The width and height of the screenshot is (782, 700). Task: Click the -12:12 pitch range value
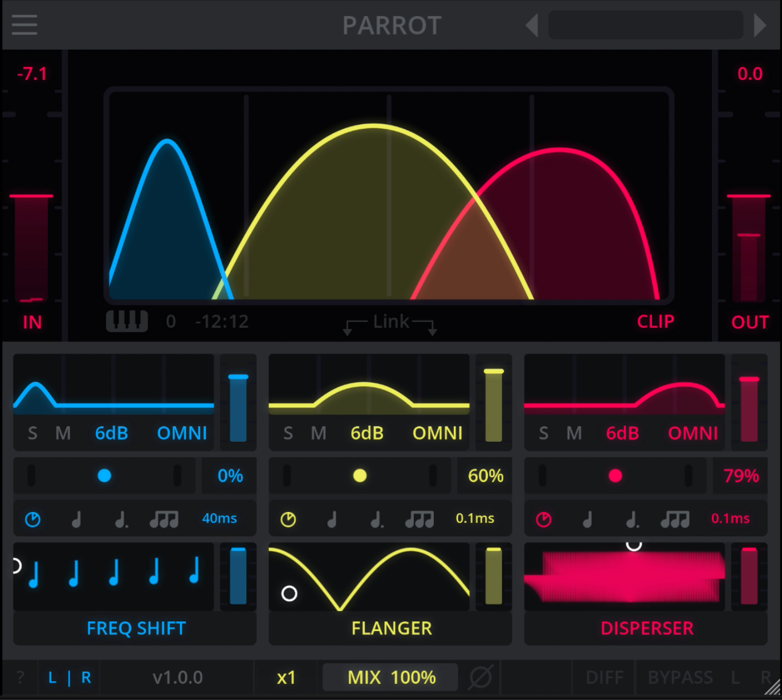tap(222, 321)
